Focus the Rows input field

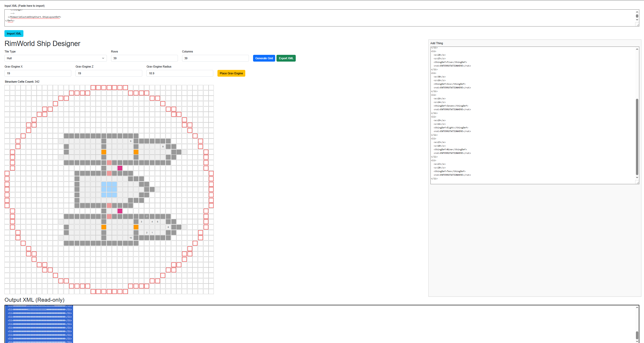click(x=144, y=58)
